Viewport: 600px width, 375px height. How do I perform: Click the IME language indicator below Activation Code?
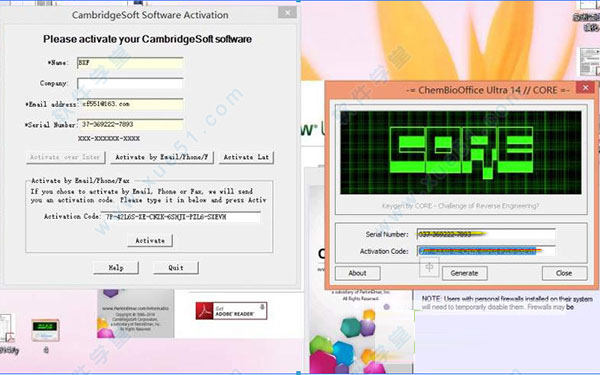(429, 267)
